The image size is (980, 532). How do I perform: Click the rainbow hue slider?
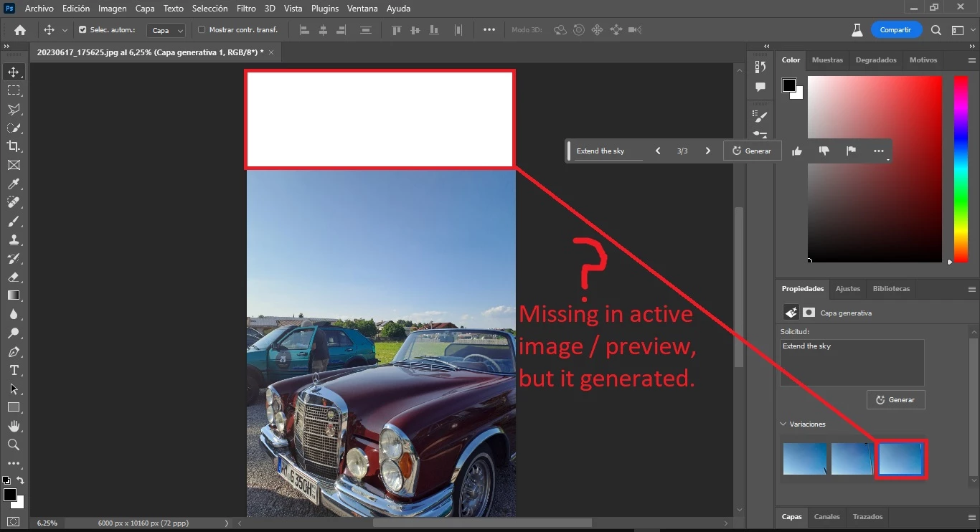(x=961, y=169)
